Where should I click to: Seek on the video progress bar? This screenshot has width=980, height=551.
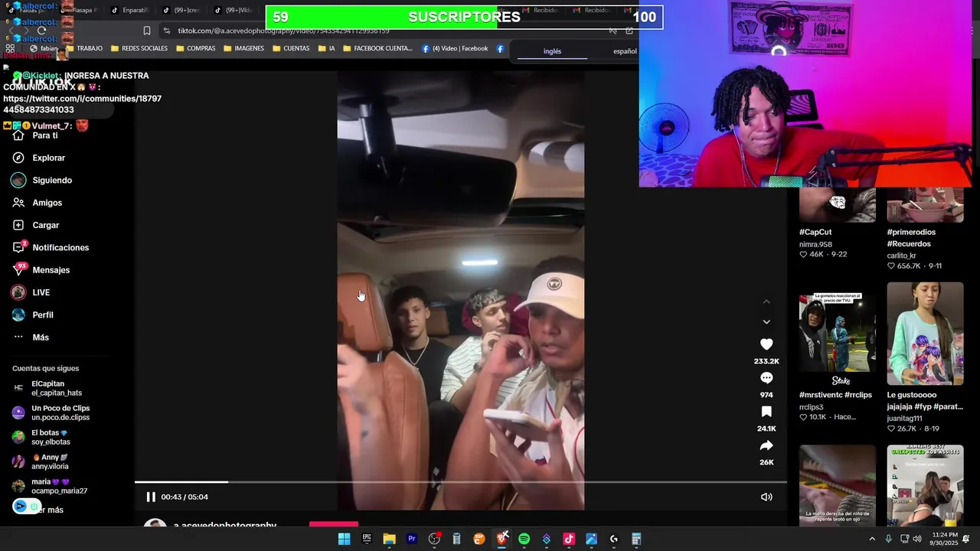[460, 482]
